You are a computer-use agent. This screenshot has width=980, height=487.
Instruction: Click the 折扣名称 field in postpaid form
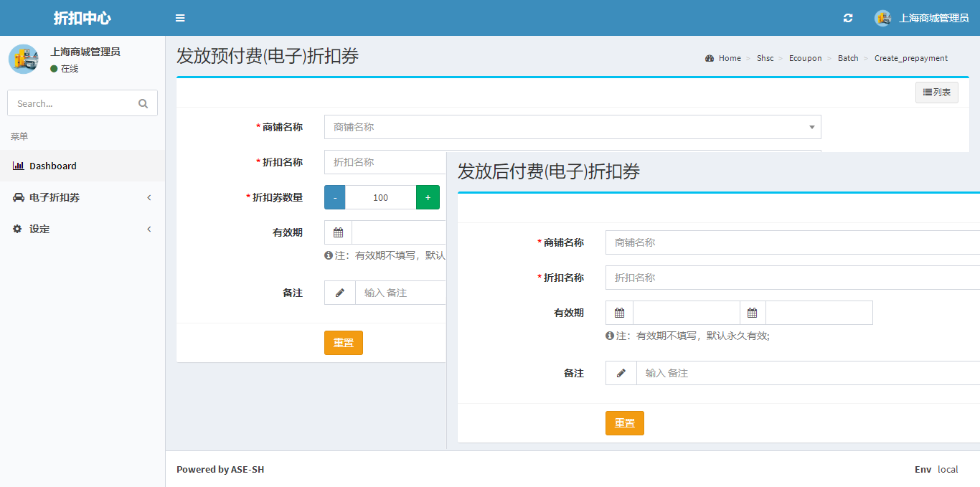tap(789, 278)
